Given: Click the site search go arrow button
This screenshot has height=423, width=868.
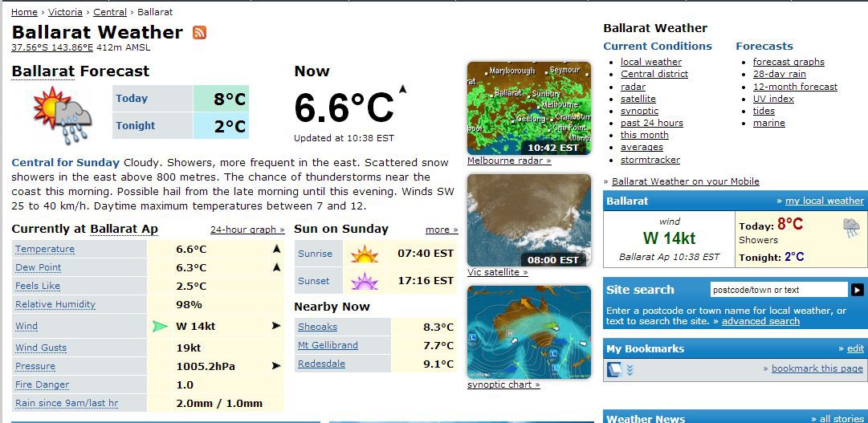Looking at the screenshot, I should coord(857,290).
